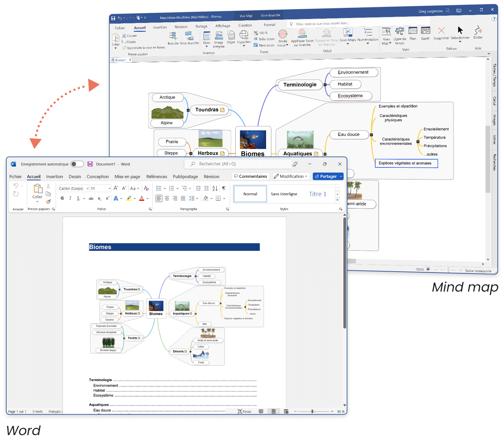This screenshot has width=504, height=440.
Task: Open the Format tab in MindView
Action: 270,25
